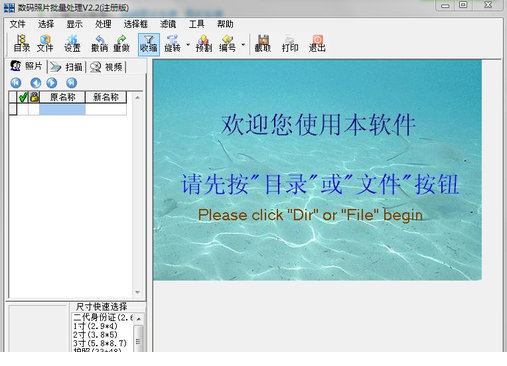Open the 选择框 menu
This screenshot has height=366, width=507.
click(135, 24)
